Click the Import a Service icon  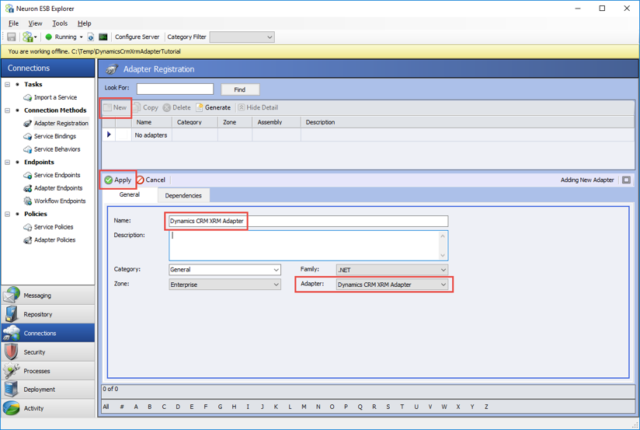point(28,98)
